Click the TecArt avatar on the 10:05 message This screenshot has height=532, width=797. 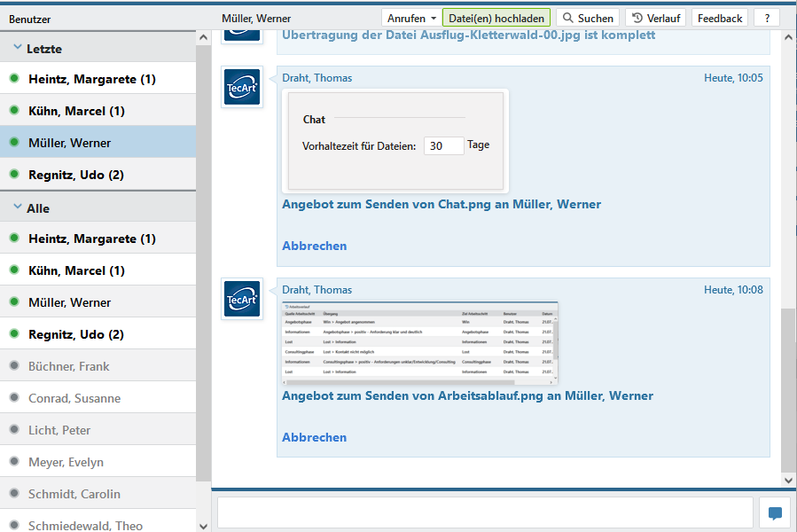click(242, 87)
